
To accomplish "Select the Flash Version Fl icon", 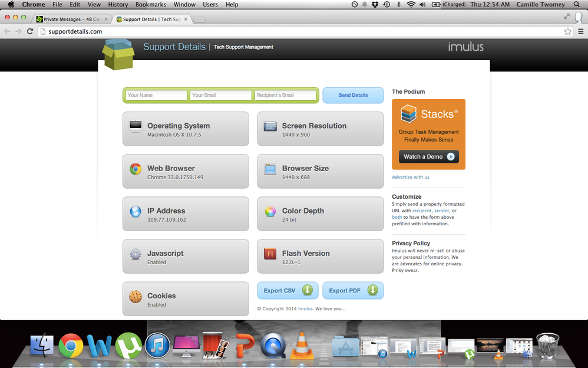I will tap(270, 254).
